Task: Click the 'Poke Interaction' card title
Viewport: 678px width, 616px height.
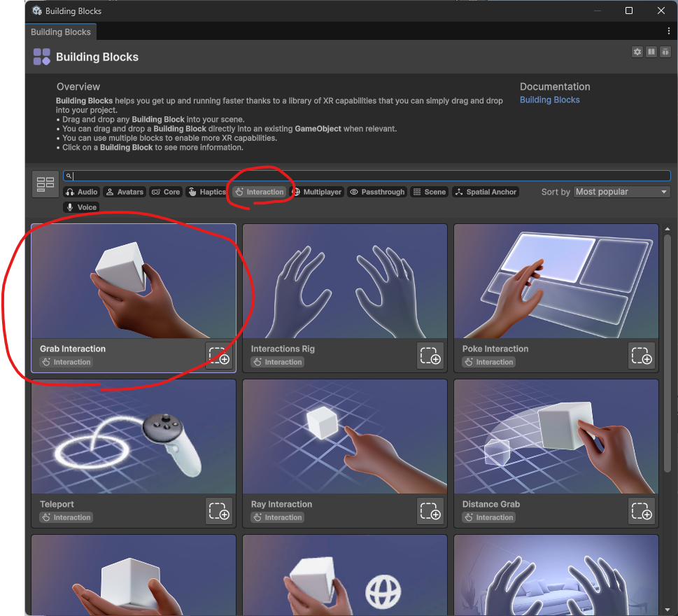Action: (x=495, y=349)
